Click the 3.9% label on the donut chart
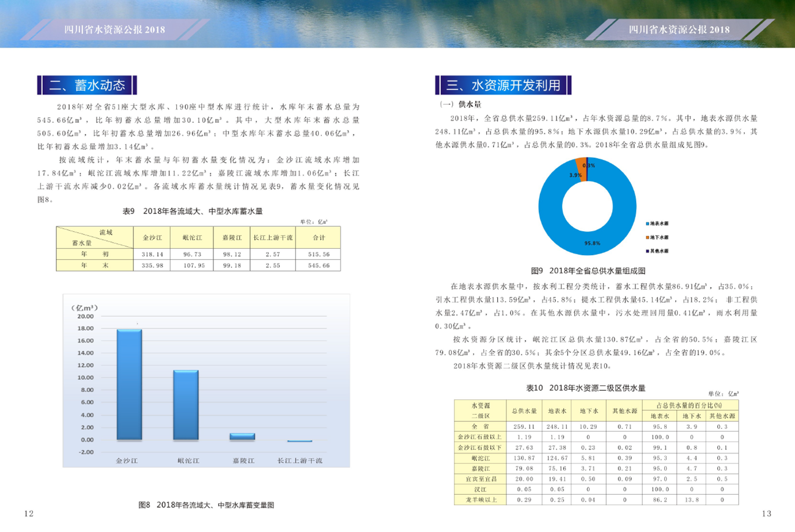 575,175
